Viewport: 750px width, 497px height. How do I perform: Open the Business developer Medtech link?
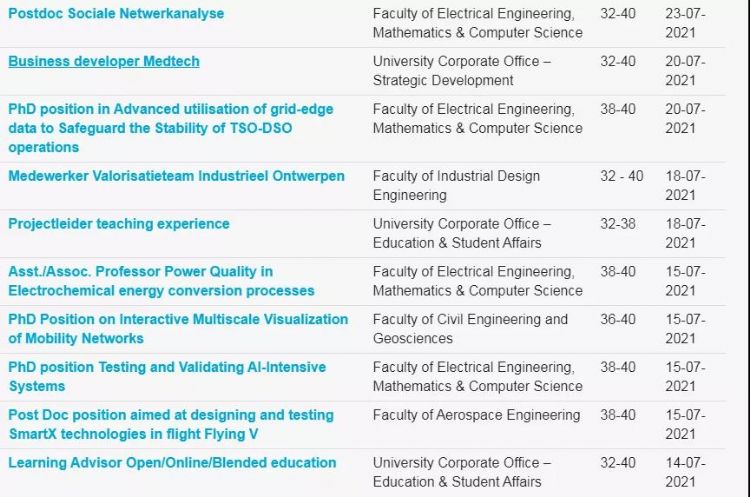[x=104, y=61]
